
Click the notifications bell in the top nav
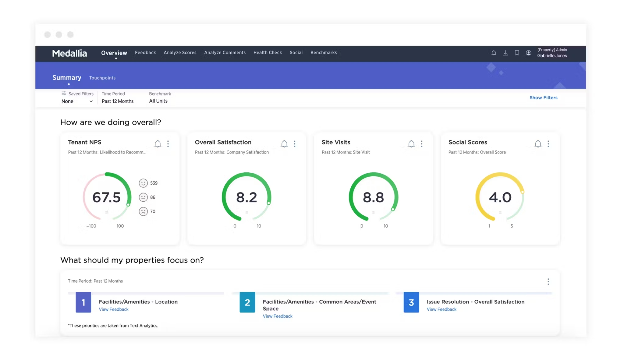(x=494, y=52)
